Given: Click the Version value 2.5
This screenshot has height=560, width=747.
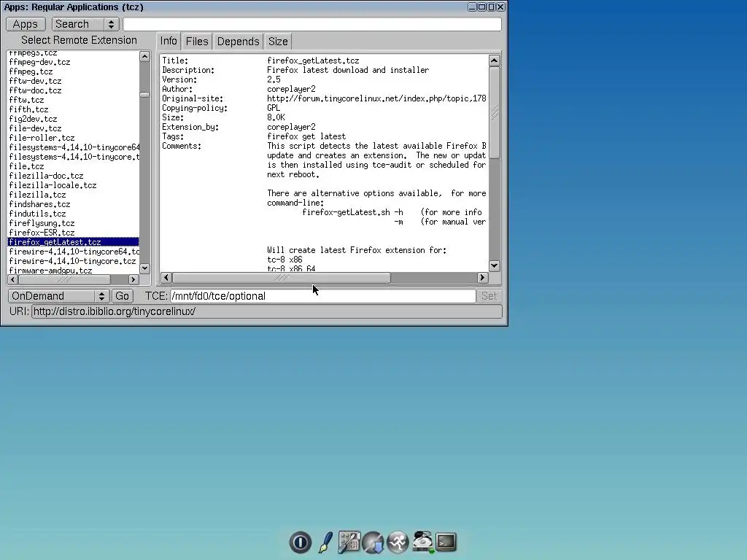Looking at the screenshot, I should tap(274, 79).
